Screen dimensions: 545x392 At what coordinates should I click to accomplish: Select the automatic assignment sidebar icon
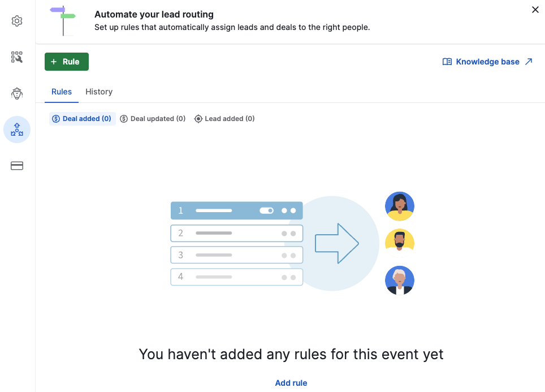pos(17,130)
